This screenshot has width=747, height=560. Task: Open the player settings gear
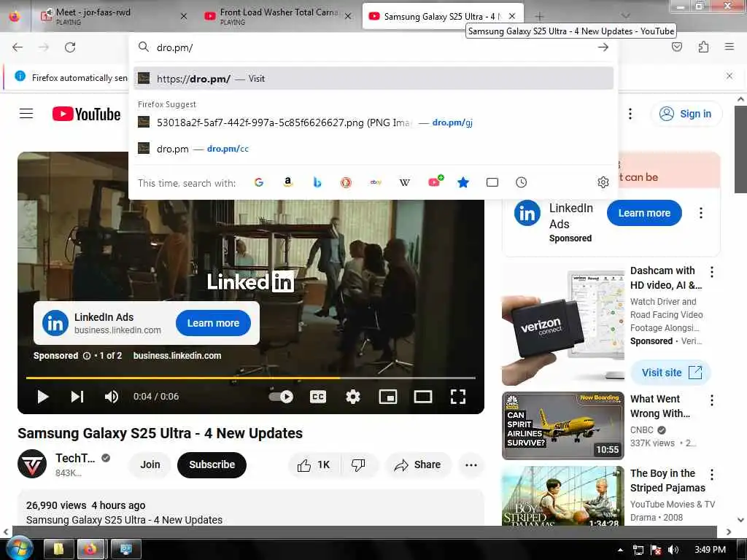click(x=353, y=397)
